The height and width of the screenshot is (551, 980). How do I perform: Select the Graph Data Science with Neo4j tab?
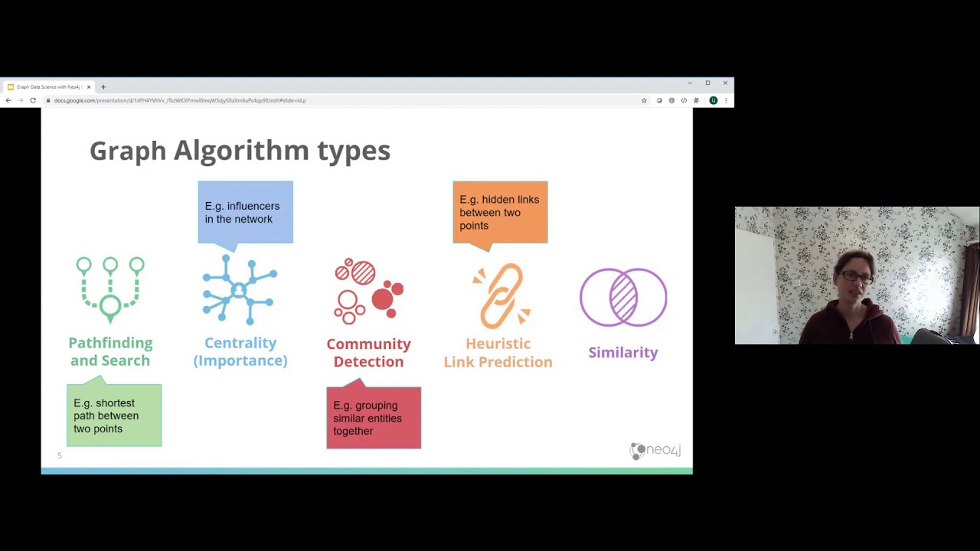point(47,86)
